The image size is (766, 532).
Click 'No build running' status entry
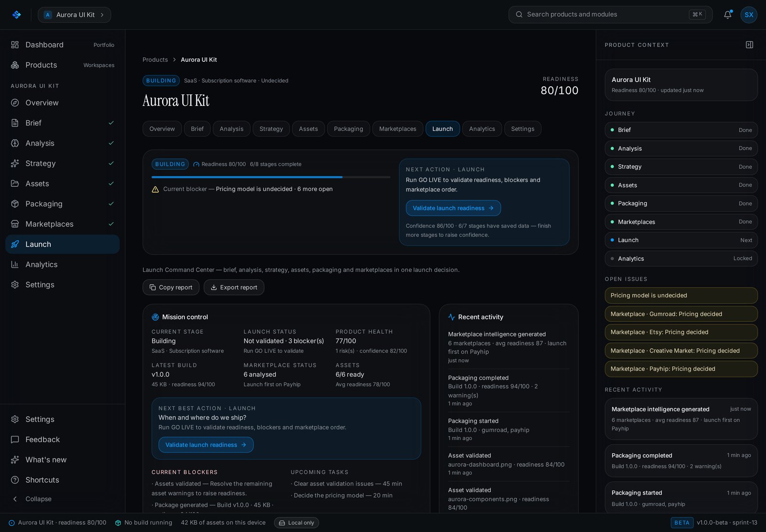[x=144, y=523]
